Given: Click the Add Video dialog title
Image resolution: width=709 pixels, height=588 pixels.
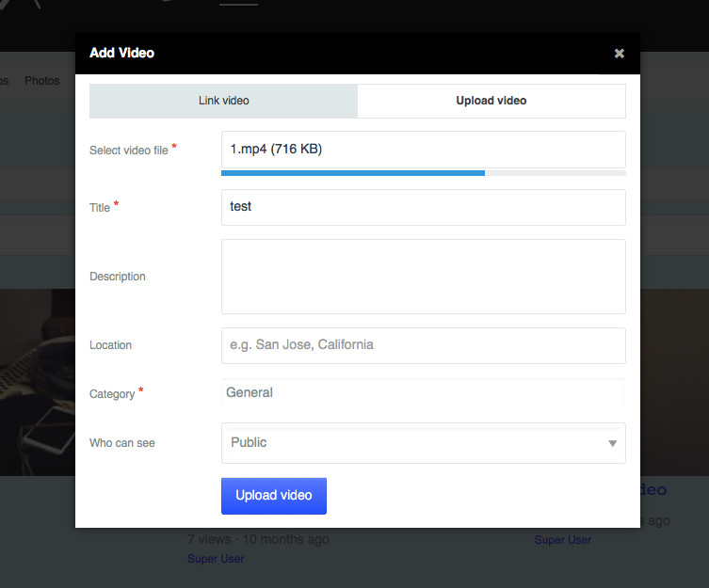Looking at the screenshot, I should click(121, 53).
